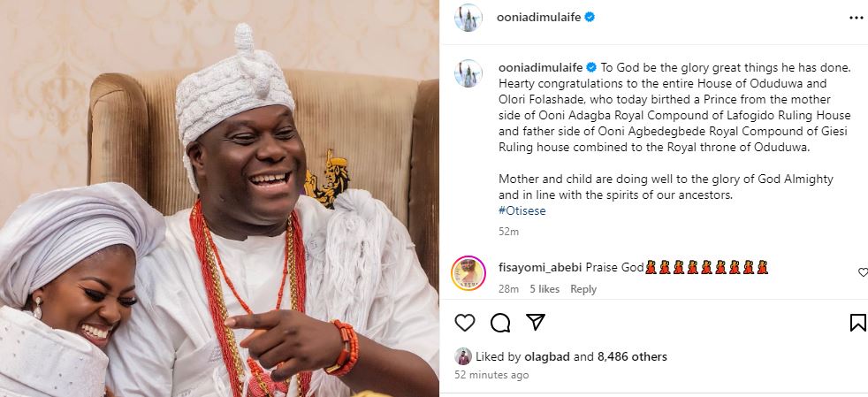Open fisayomi_abebi's profile avatar
868x397 pixels.
468,272
